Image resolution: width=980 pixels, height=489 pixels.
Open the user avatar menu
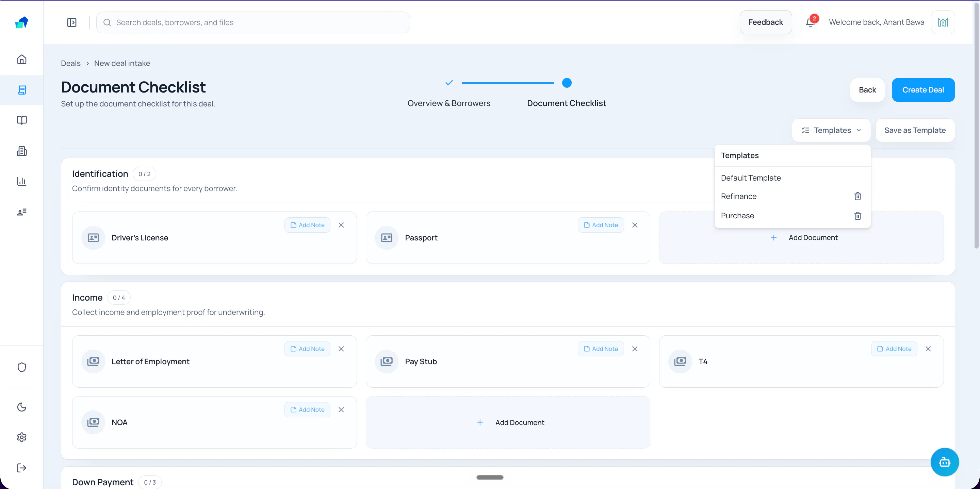click(943, 22)
